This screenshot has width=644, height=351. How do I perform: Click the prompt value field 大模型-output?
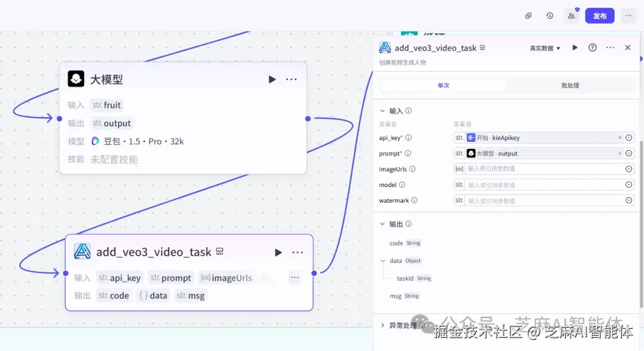(x=544, y=153)
